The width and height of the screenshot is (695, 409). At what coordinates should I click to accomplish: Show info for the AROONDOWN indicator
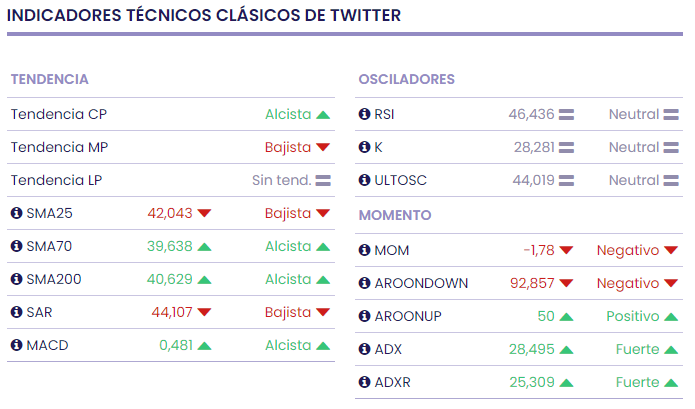point(364,283)
